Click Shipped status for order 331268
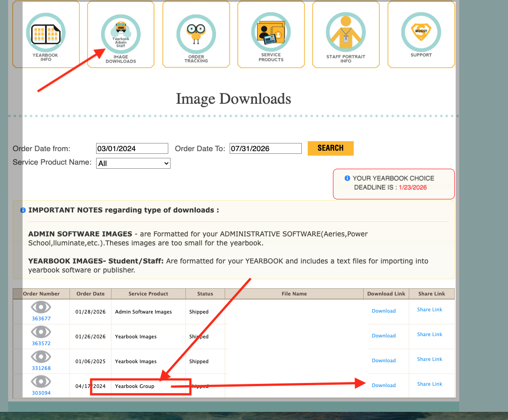 (199, 361)
